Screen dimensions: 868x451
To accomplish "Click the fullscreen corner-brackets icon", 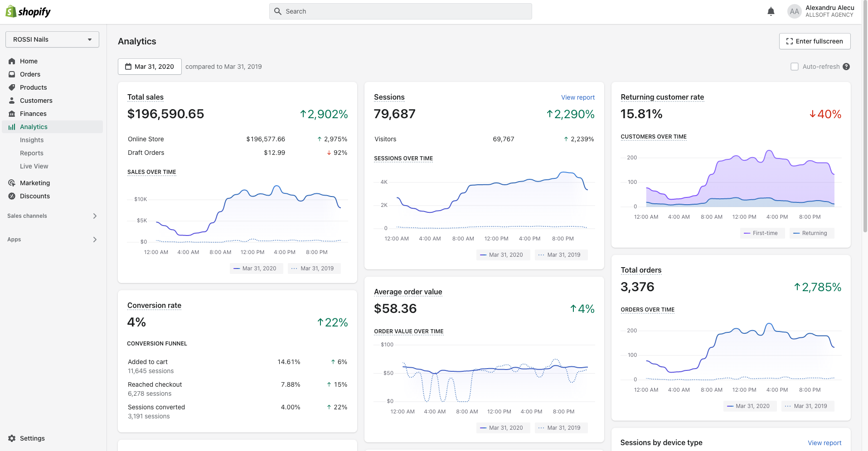I will (x=790, y=41).
